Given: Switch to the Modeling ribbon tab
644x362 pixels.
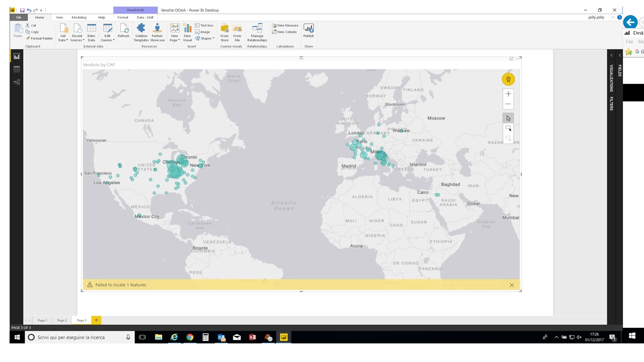Looking at the screenshot, I should pos(79,17).
